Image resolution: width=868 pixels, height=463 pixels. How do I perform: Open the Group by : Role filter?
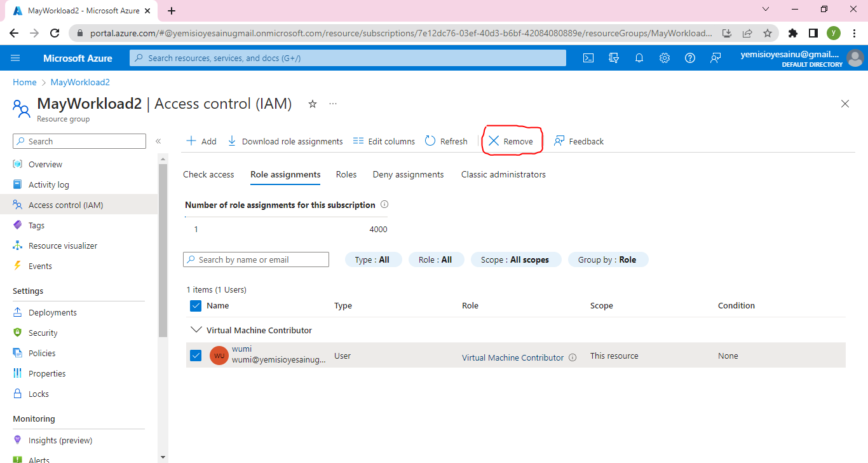(x=607, y=259)
